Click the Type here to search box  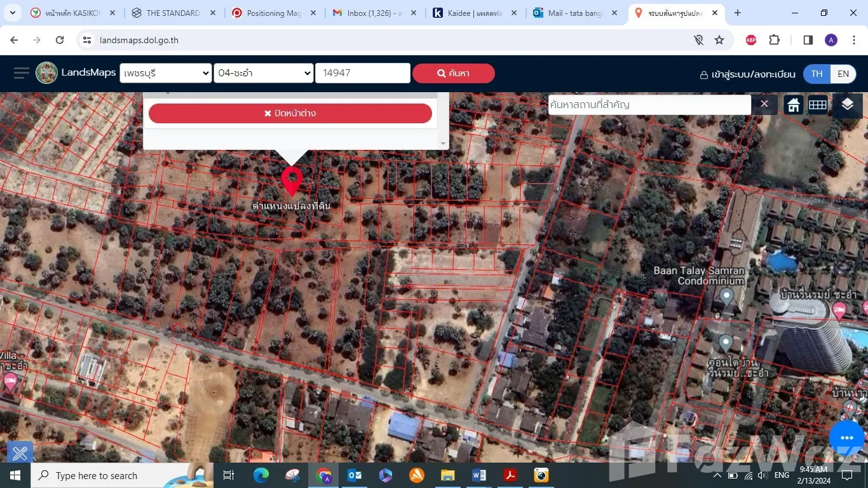coord(122,475)
